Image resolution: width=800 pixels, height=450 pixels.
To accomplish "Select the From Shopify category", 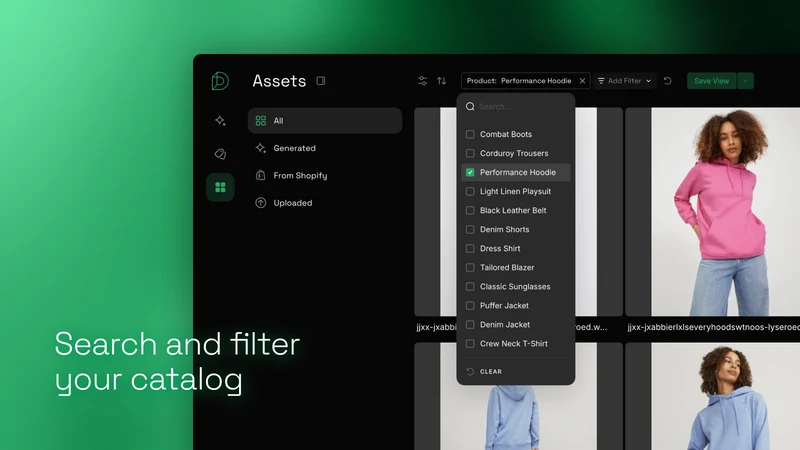I will click(325, 175).
